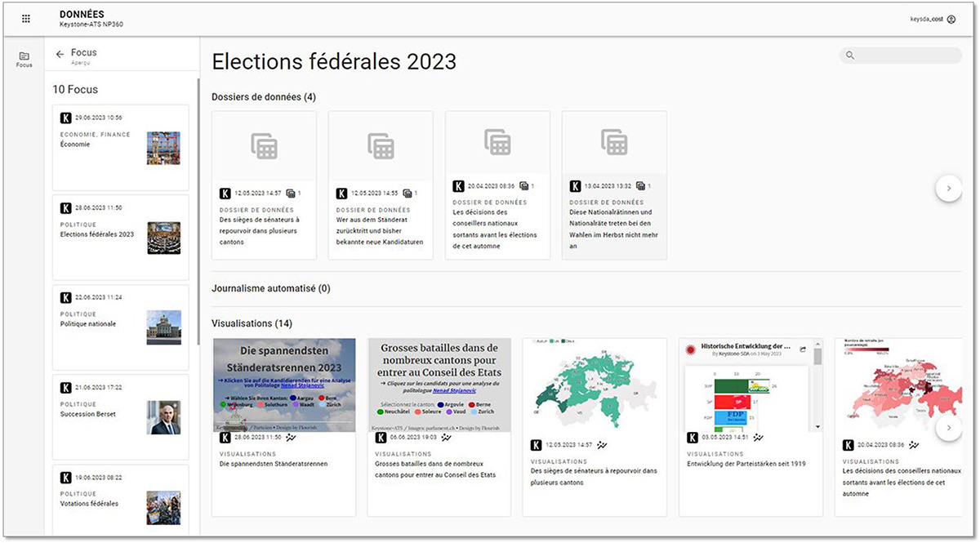Click the Keystone logo on Politique nationale card
Image resolution: width=980 pixels, height=543 pixels.
[x=66, y=297]
